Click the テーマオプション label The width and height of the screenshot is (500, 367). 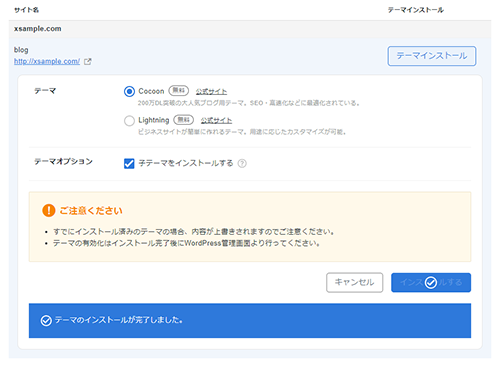click(63, 161)
